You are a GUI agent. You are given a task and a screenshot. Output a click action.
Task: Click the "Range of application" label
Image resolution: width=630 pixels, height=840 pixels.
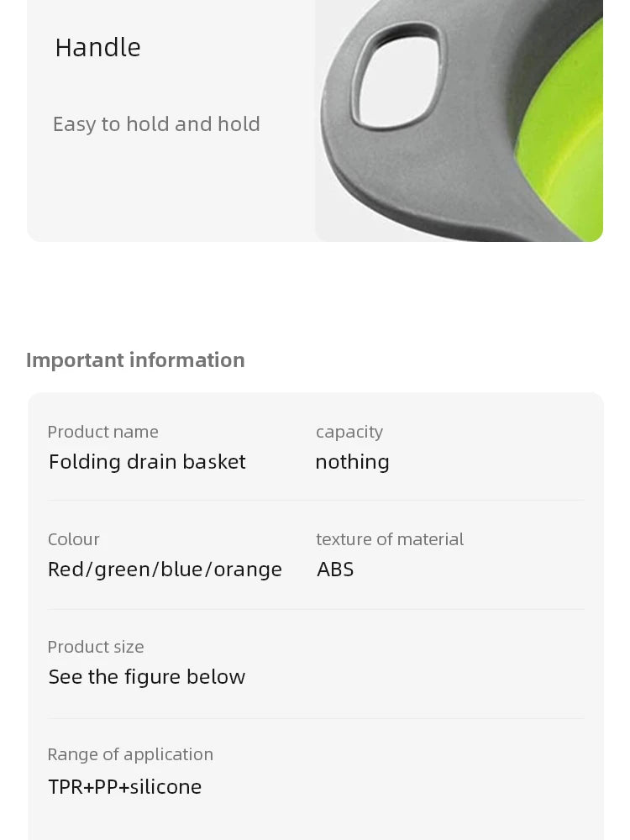pos(130,754)
